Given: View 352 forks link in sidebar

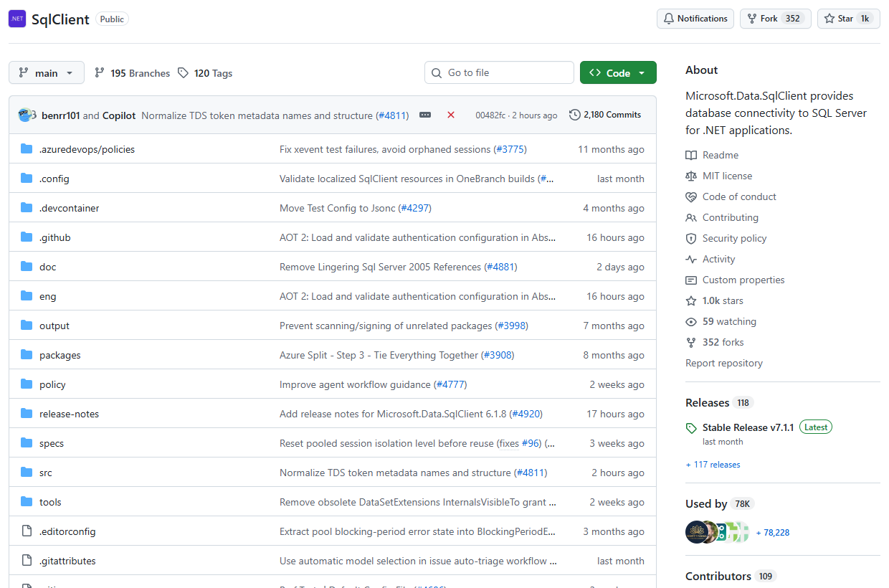Looking at the screenshot, I should (715, 342).
